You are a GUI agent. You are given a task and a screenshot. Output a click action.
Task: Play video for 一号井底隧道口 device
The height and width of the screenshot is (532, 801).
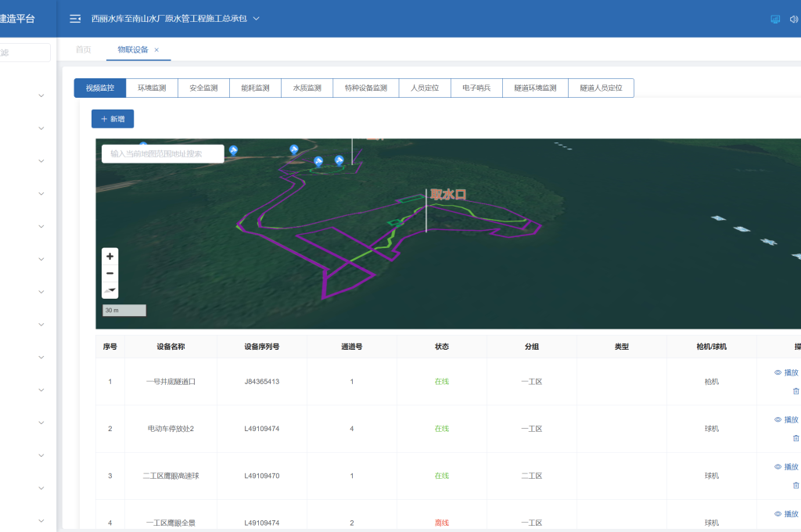click(786, 373)
